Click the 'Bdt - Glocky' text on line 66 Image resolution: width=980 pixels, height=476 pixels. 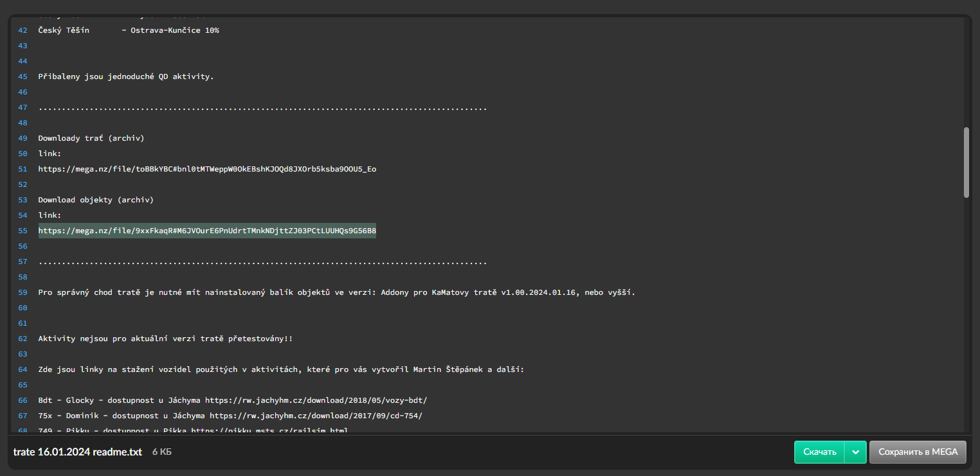click(66, 400)
